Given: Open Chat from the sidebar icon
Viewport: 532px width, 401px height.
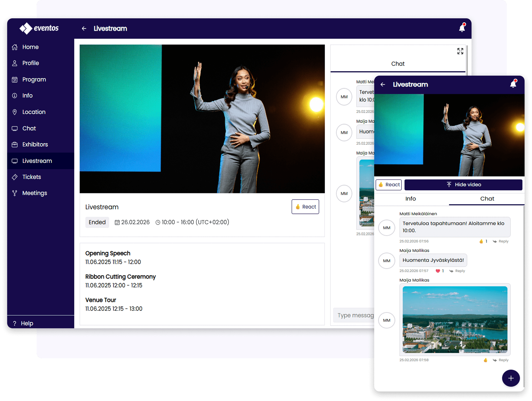Looking at the screenshot, I should (15, 128).
